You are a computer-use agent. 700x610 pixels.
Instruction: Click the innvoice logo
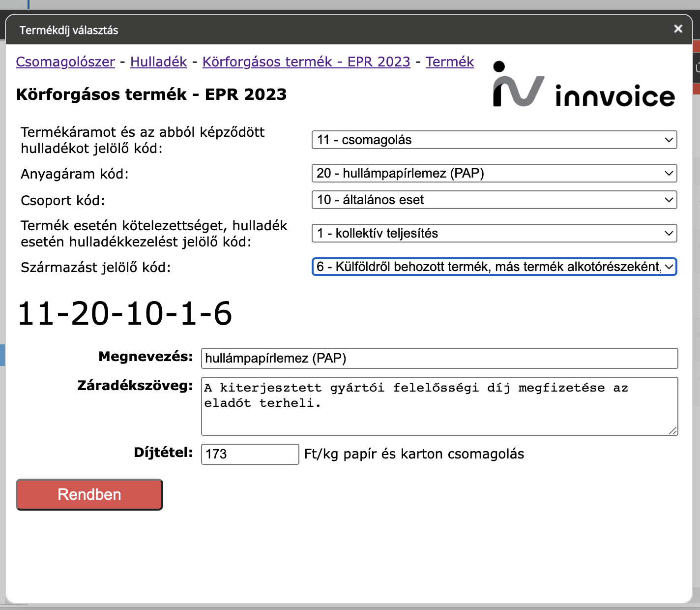click(584, 85)
